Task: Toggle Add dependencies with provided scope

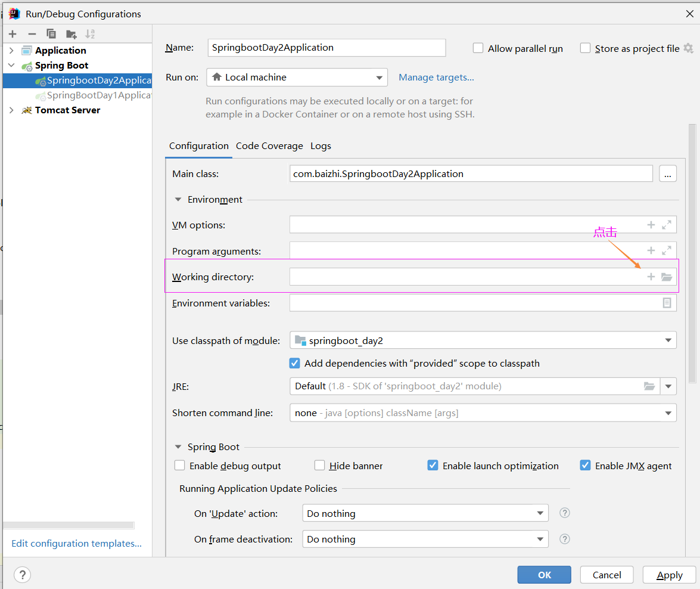Action: 295,363
